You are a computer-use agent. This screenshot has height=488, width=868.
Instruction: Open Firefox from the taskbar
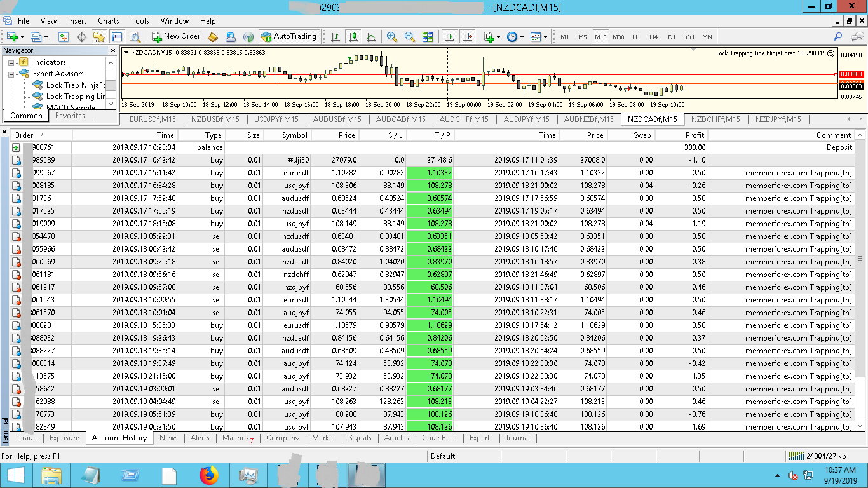point(209,475)
